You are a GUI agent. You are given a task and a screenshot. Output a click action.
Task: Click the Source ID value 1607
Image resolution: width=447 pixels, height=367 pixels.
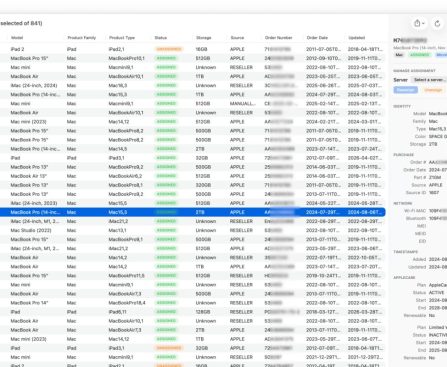pos(434,193)
